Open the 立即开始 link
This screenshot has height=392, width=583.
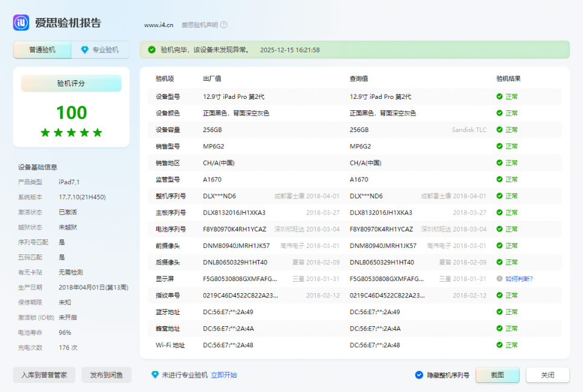point(223,375)
